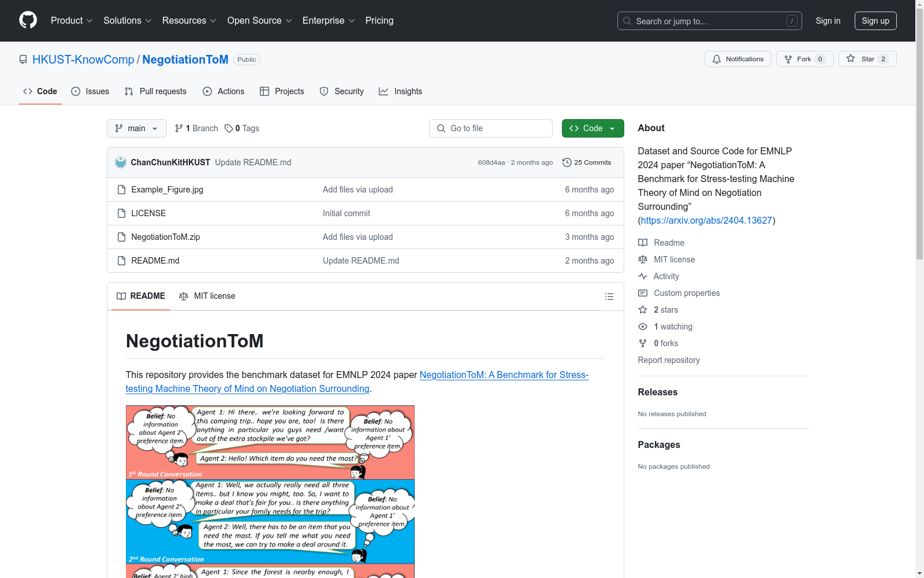This screenshot has width=924, height=578.
Task: Switch to the Code tab
Action: (x=40, y=91)
